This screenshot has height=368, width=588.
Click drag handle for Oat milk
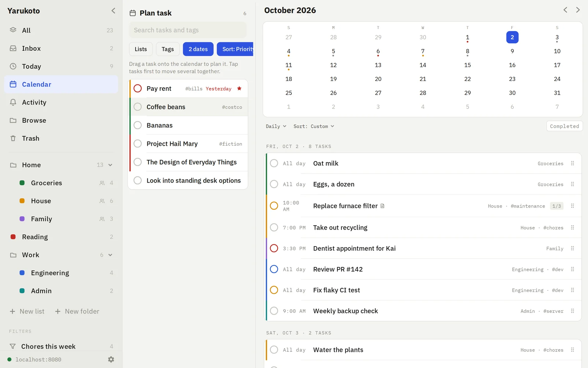[572, 163]
